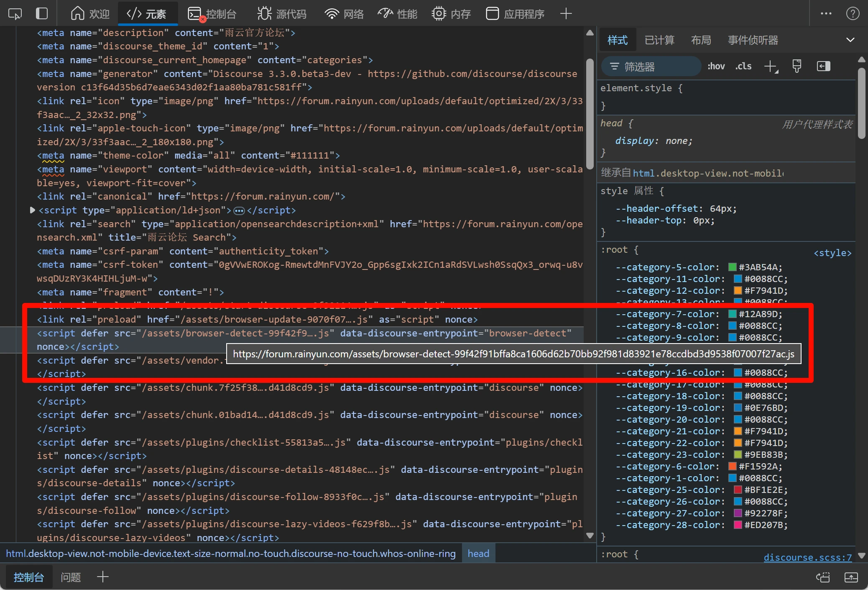Click the new style rule plus icon
This screenshot has width=868, height=590.
click(771, 66)
